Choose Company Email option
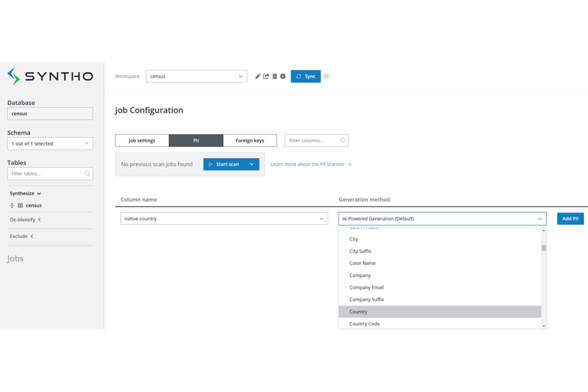The width and height of the screenshot is (588, 392). (440, 288)
